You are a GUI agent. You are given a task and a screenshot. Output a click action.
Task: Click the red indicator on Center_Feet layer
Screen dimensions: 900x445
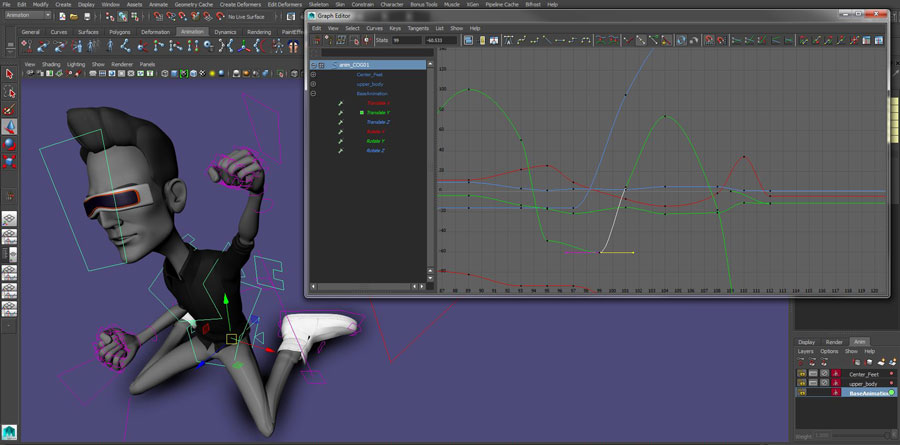[x=891, y=374]
